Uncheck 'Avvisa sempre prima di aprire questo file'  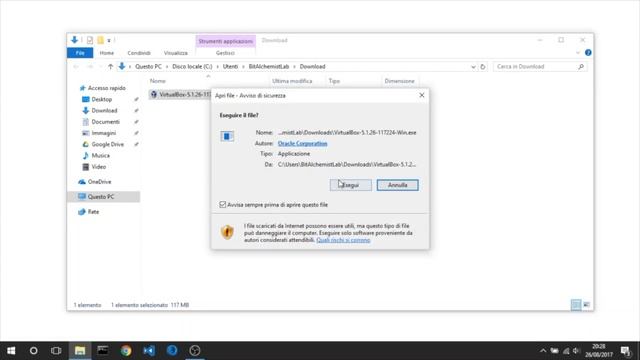coord(222,204)
